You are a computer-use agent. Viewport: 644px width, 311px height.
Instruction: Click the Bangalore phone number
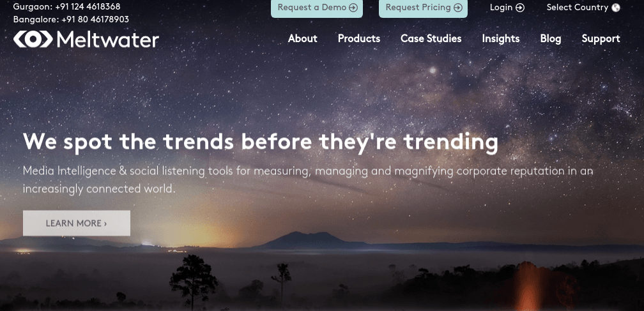[95, 19]
